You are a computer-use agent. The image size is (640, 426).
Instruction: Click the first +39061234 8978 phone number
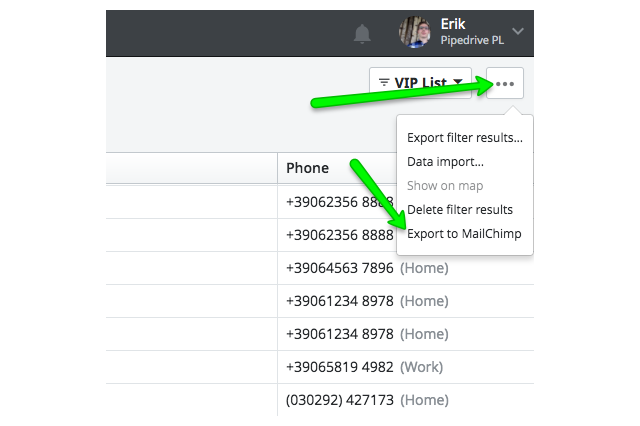pos(340,301)
